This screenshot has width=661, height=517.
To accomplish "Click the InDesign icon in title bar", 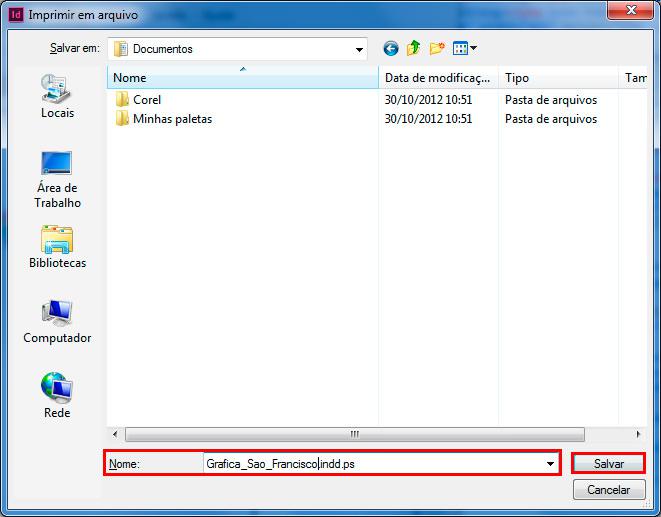I will [x=16, y=15].
